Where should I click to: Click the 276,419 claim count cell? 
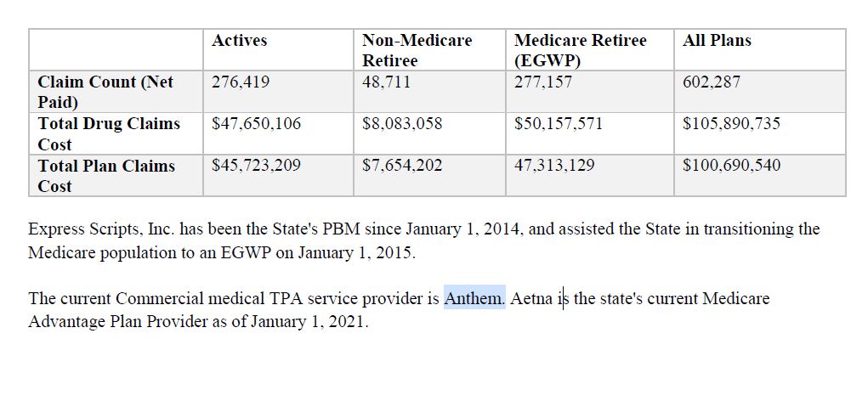(x=241, y=82)
